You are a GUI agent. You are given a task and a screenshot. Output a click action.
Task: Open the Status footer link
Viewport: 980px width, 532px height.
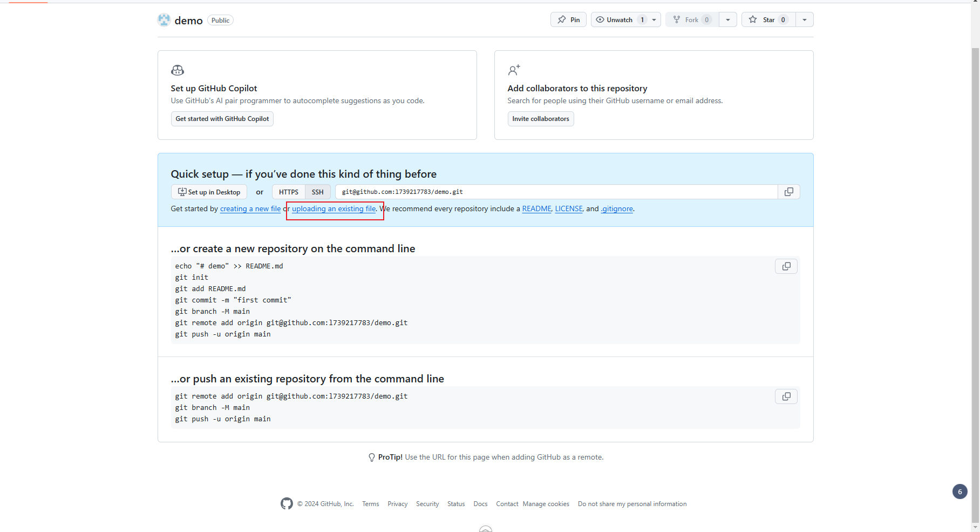(x=456, y=504)
